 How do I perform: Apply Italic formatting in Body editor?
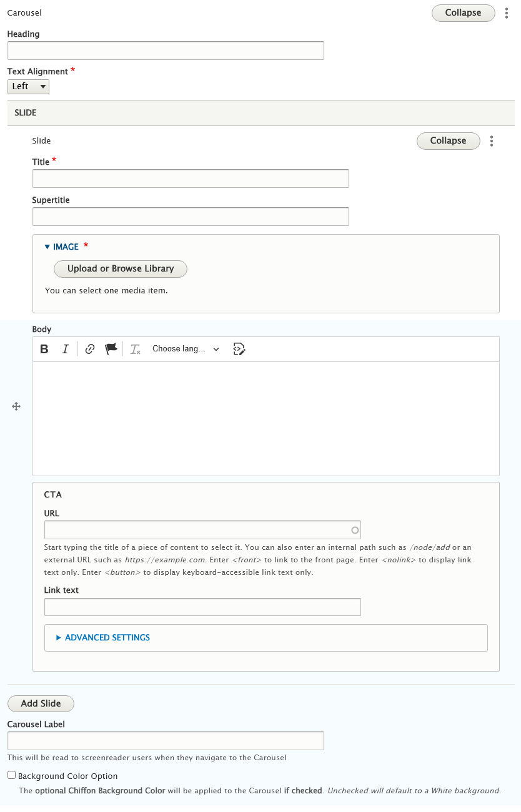tap(65, 349)
